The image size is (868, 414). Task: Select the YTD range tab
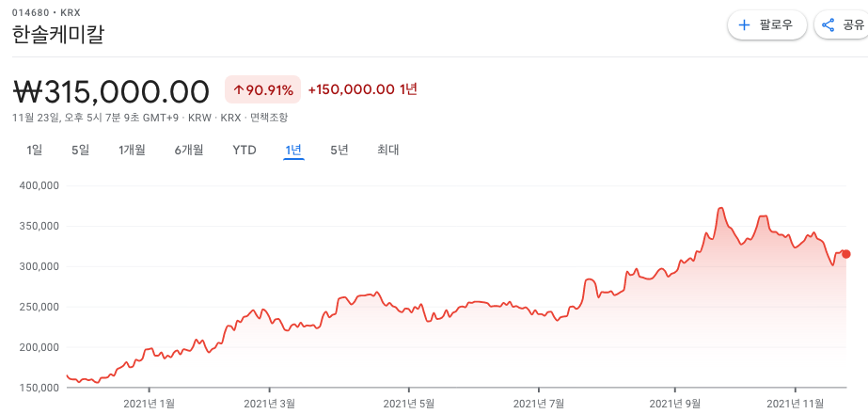[245, 151]
